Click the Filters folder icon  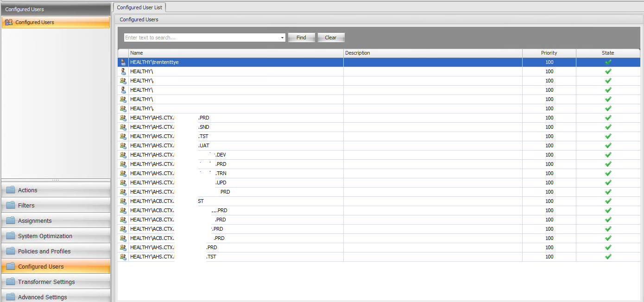coord(10,205)
